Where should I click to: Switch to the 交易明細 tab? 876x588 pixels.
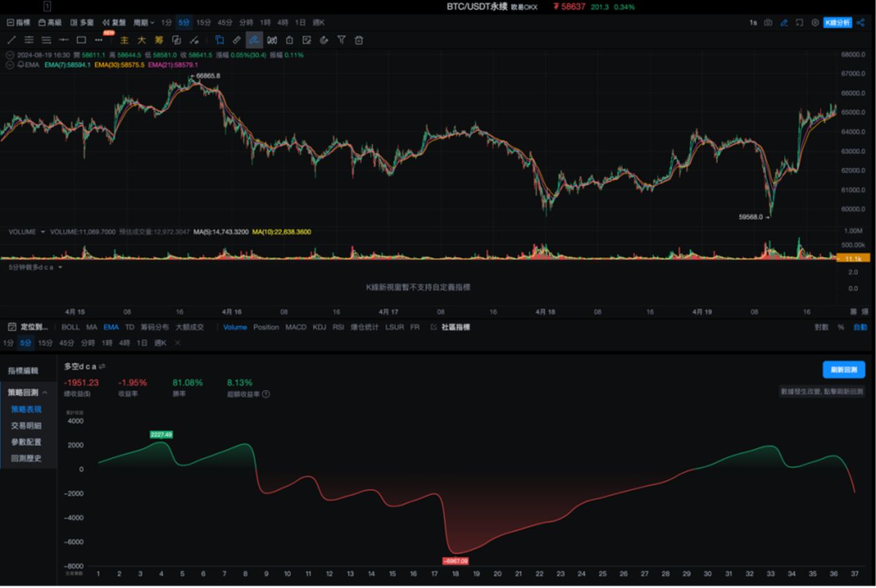(x=26, y=425)
